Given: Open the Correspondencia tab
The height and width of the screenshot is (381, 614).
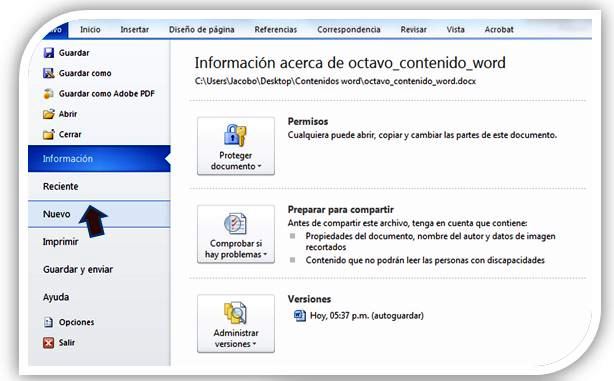Looking at the screenshot, I should pyautogui.click(x=349, y=29).
